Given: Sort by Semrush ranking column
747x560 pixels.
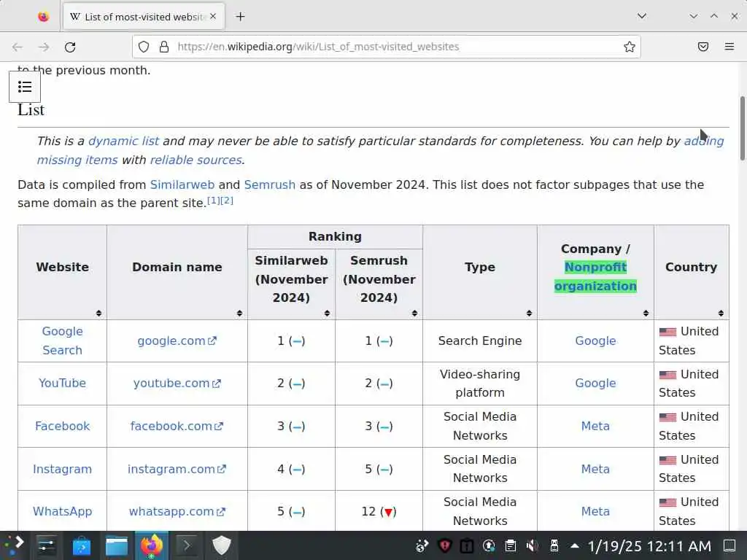Looking at the screenshot, I should click(x=415, y=313).
